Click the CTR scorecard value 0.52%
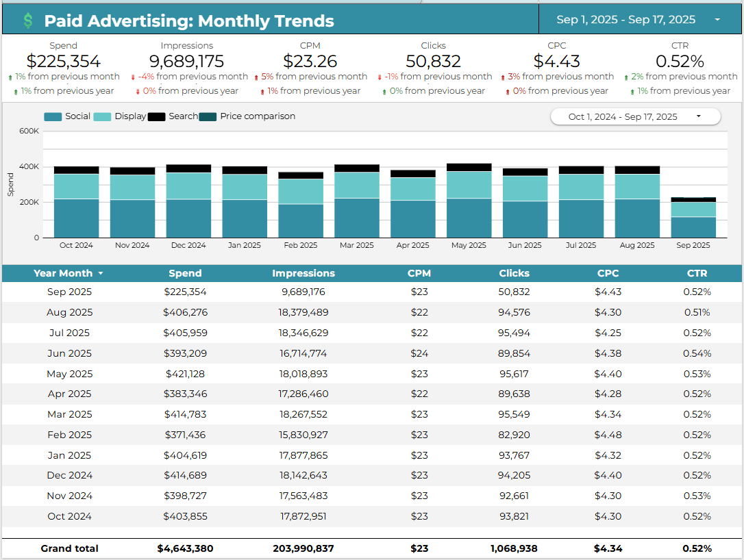 (x=680, y=61)
